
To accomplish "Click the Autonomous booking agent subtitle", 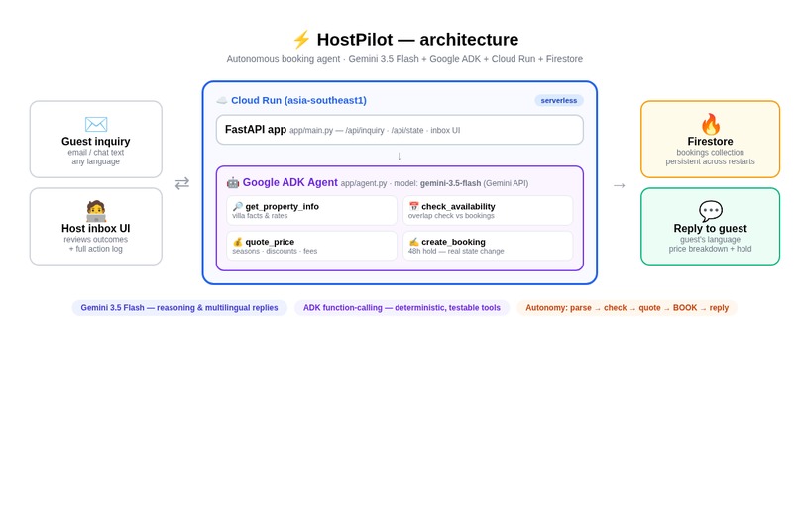I will tap(404, 59).
